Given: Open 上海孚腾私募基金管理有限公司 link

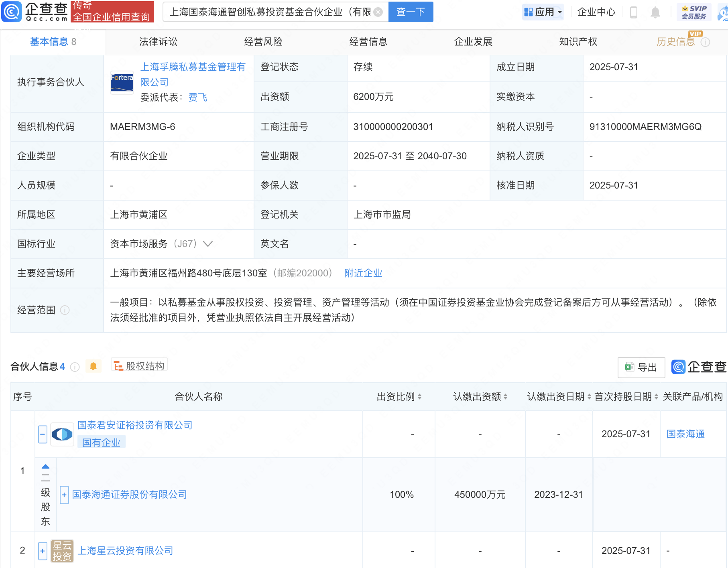Looking at the screenshot, I should (x=193, y=75).
